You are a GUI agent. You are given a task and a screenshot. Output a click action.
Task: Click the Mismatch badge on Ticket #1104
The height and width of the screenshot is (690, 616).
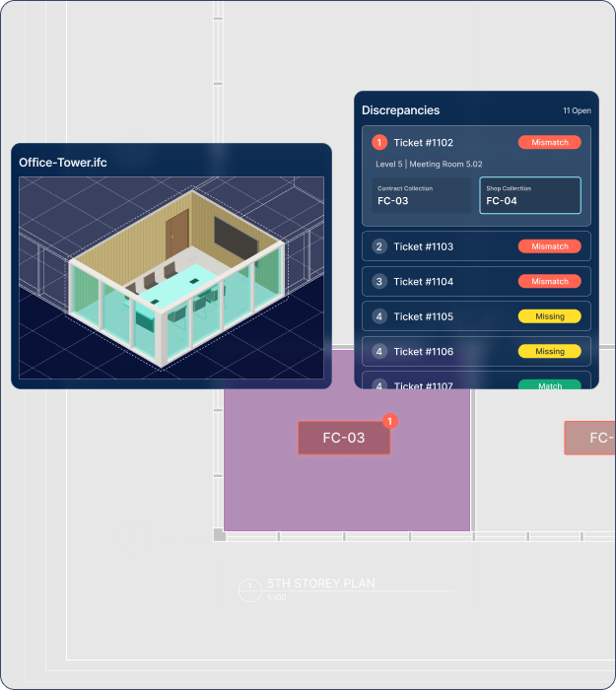tap(550, 281)
